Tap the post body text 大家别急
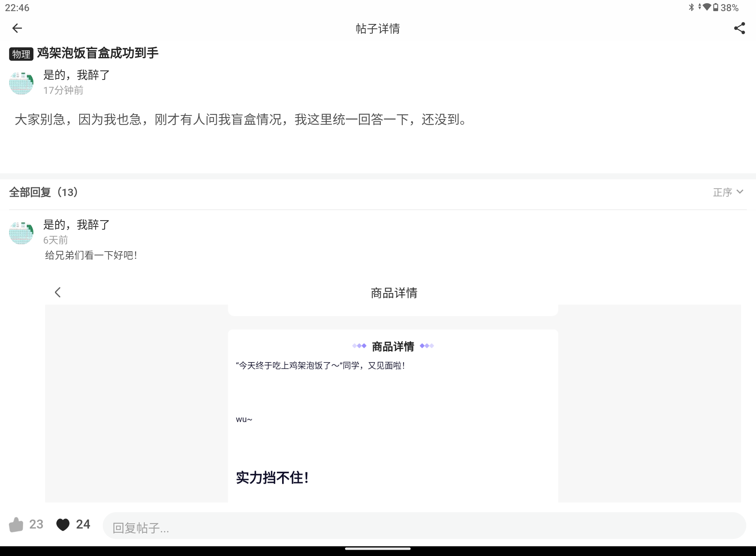756x556 pixels. tap(242, 120)
